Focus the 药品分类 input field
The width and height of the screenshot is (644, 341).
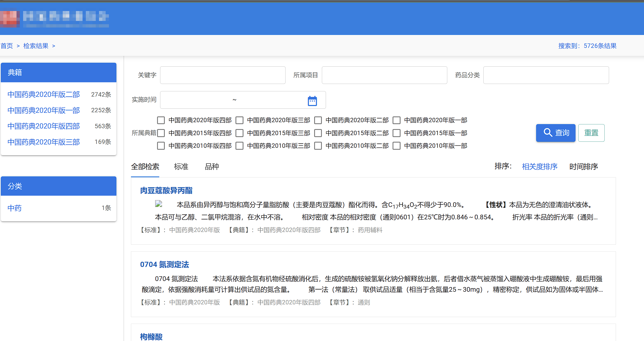pyautogui.click(x=546, y=75)
